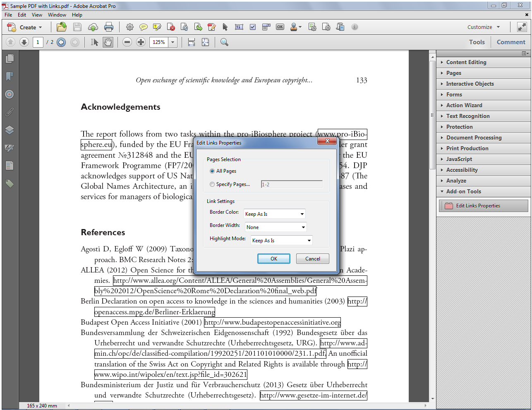Click the Edit Links Properties add-on tool
The height and width of the screenshot is (410, 532).
[483, 205]
